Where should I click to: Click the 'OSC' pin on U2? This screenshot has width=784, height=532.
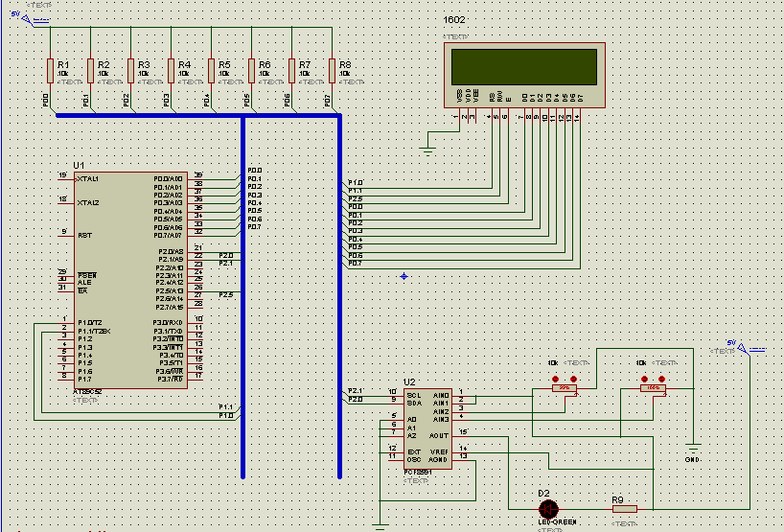[x=414, y=460]
